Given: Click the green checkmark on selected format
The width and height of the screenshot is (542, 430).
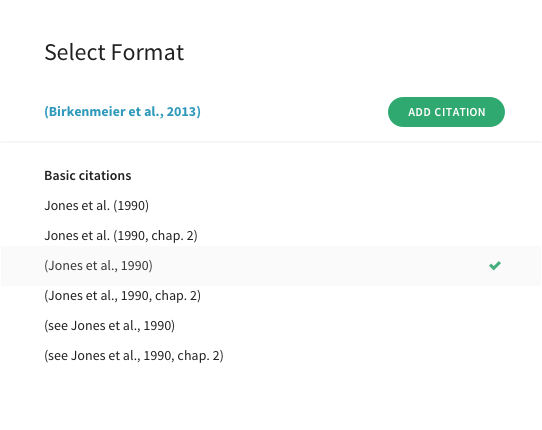Looking at the screenshot, I should point(495,265).
